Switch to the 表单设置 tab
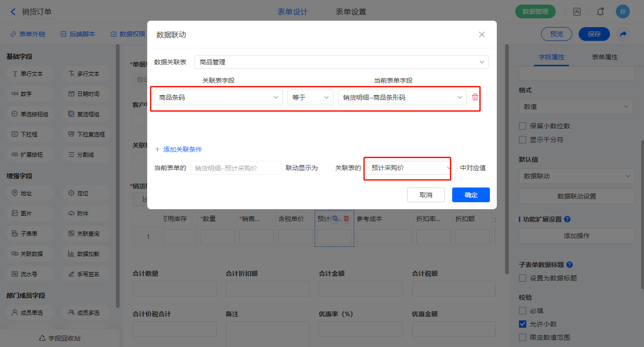Image resolution: width=644 pixels, height=347 pixels. (x=351, y=12)
